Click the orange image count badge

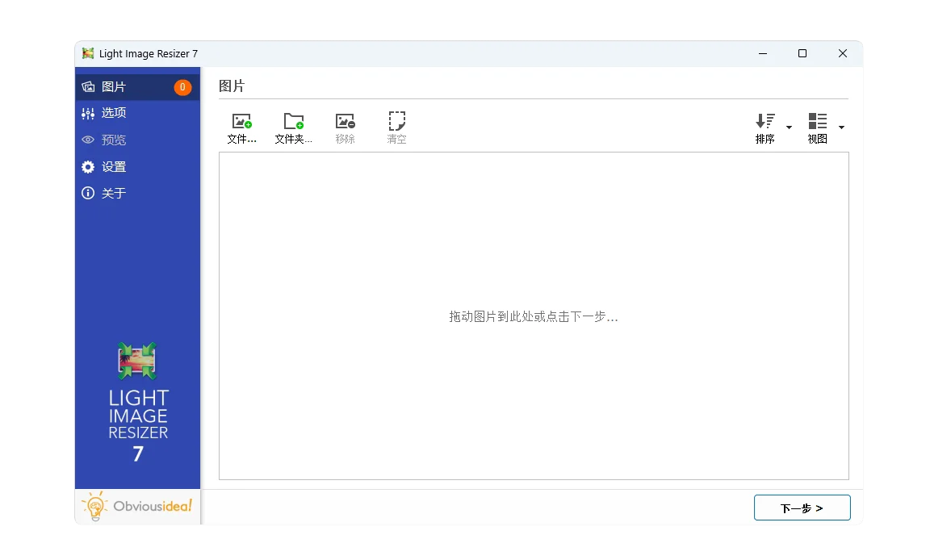(184, 86)
